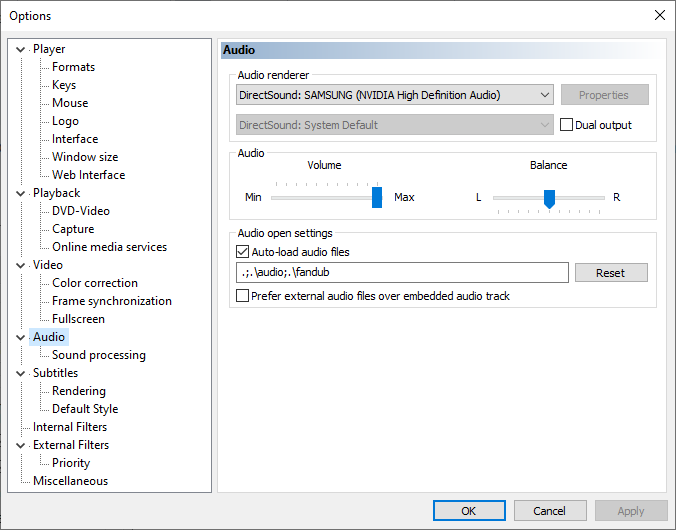Confirm settings with the OK button
The height and width of the screenshot is (530, 676).
tap(469, 511)
